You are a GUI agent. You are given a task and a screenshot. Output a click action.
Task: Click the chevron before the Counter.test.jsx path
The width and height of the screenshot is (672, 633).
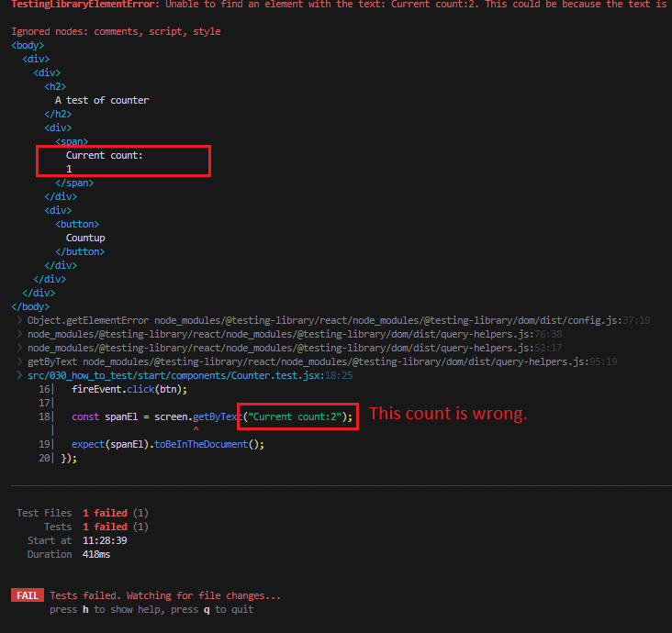pos(19,375)
